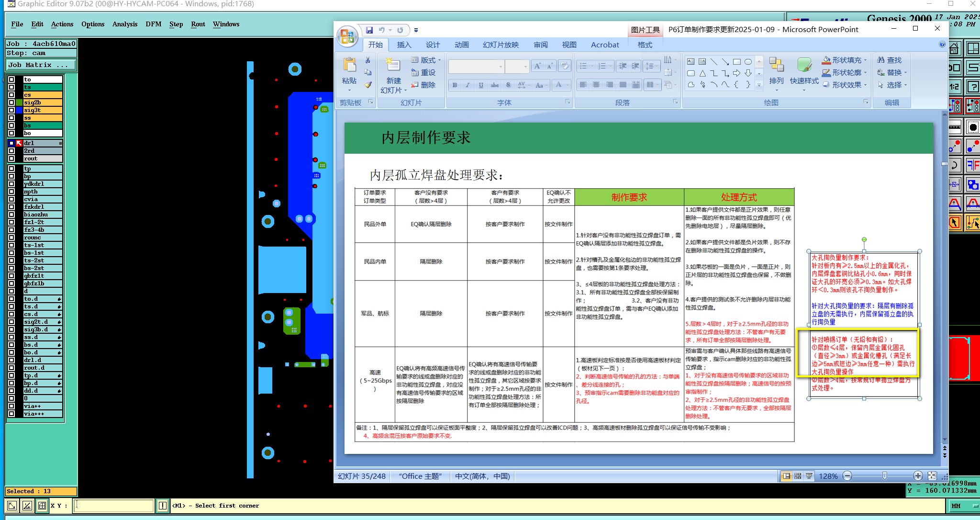Click the save icon in quick access toolbar
Image resolution: width=980 pixels, height=520 pixels.
coord(369,30)
